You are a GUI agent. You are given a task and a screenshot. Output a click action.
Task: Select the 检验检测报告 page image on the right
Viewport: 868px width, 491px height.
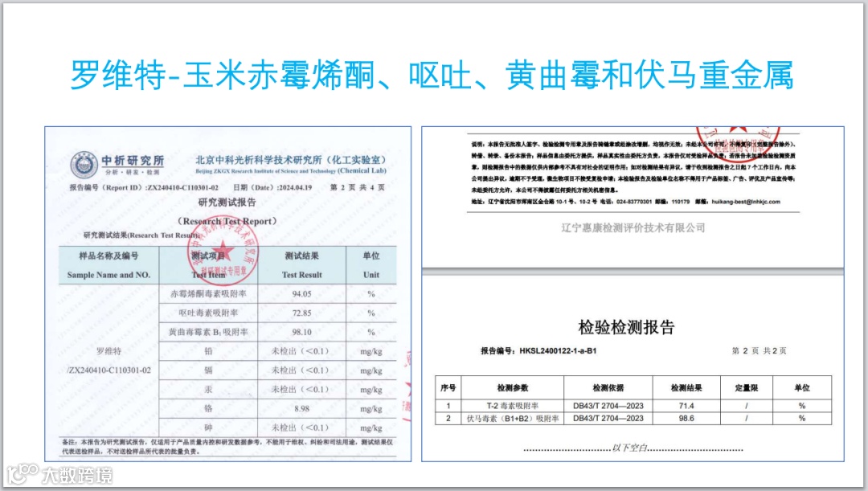coord(633,368)
